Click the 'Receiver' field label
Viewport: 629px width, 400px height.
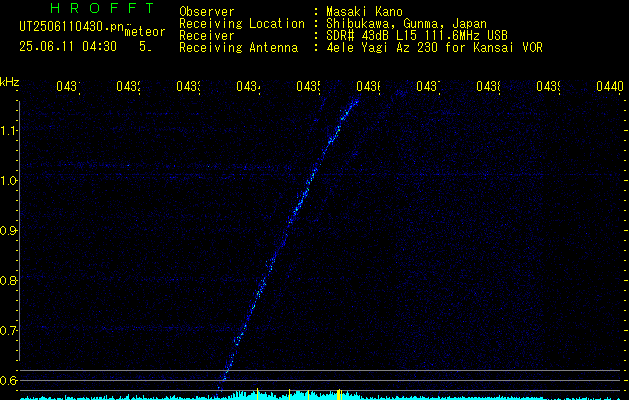coord(207,36)
